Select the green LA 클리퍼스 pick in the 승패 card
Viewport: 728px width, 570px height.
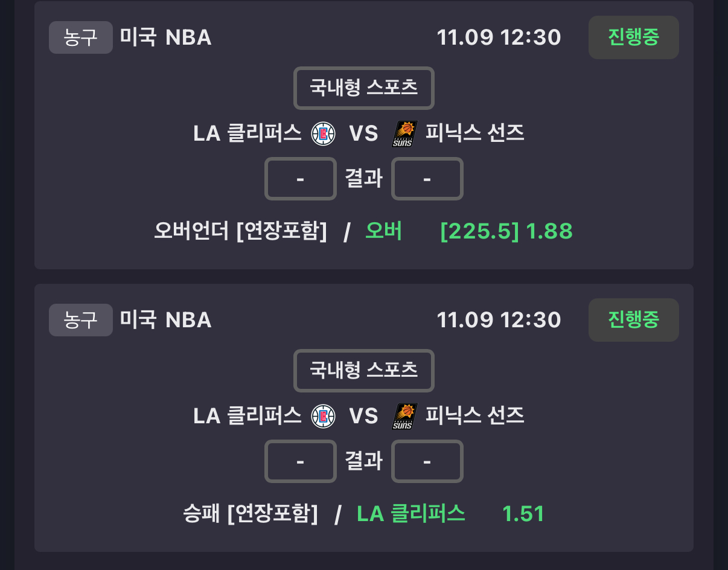(411, 514)
